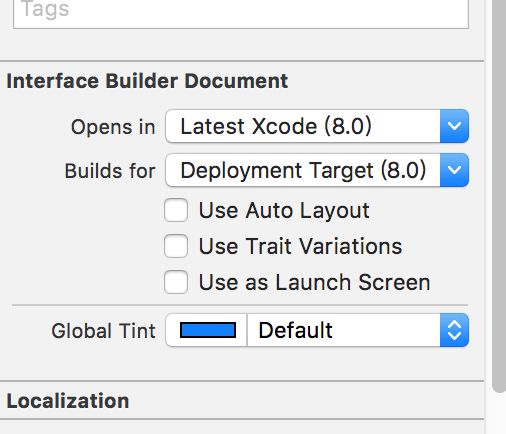Click the Global Tint stepper arrows
This screenshot has height=434, width=506.
[454, 330]
